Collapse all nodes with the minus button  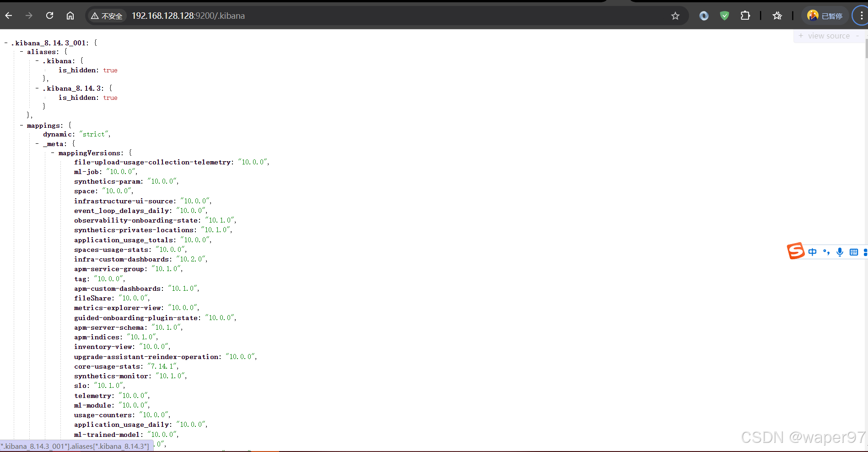pos(857,36)
